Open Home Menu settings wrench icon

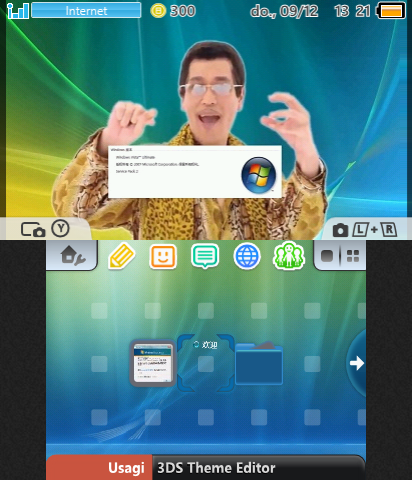(x=73, y=256)
